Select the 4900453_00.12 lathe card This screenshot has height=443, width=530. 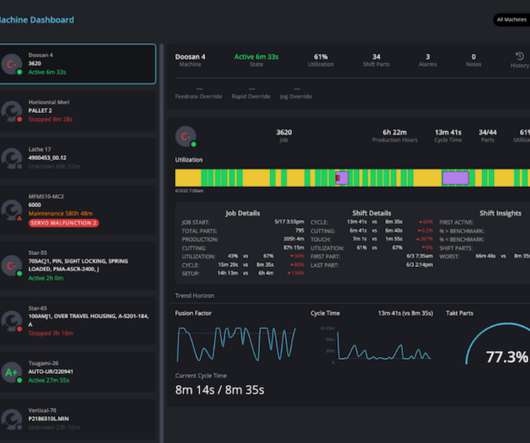(x=78, y=158)
